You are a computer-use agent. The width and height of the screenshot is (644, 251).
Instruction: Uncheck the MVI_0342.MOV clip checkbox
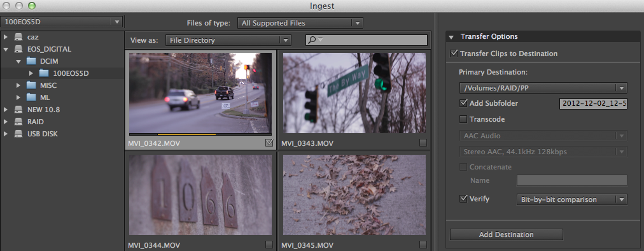coord(269,143)
